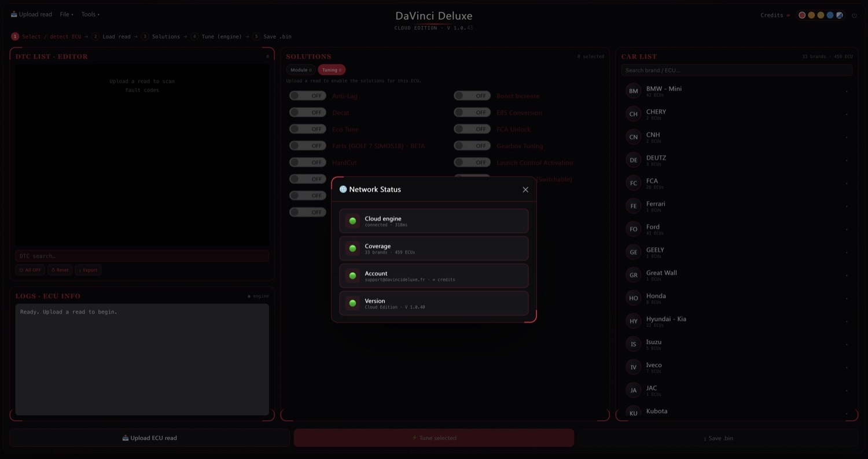
Task: Click the green Cloud engine status indicator
Action: click(x=352, y=221)
